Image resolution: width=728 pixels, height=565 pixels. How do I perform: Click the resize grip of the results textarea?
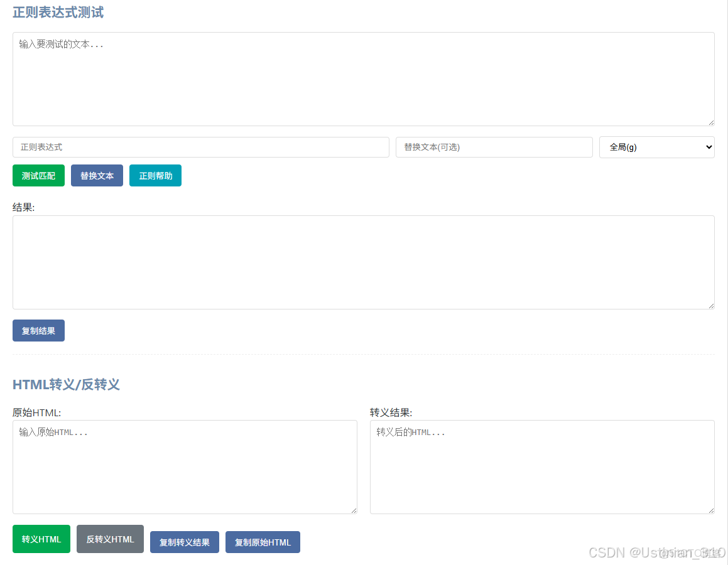pyautogui.click(x=711, y=306)
